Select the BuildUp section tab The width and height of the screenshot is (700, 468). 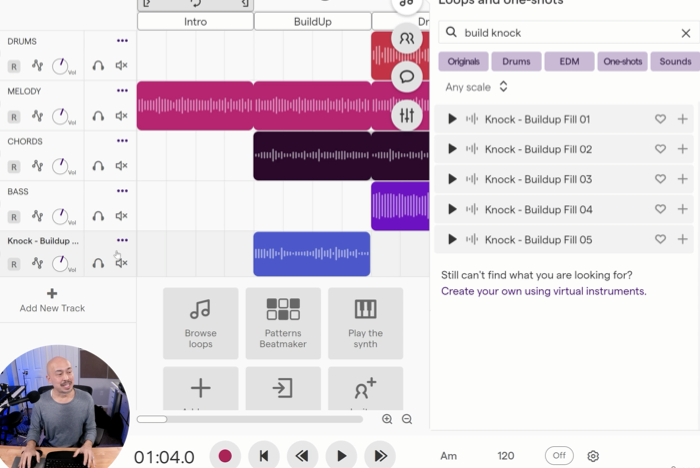(x=312, y=21)
